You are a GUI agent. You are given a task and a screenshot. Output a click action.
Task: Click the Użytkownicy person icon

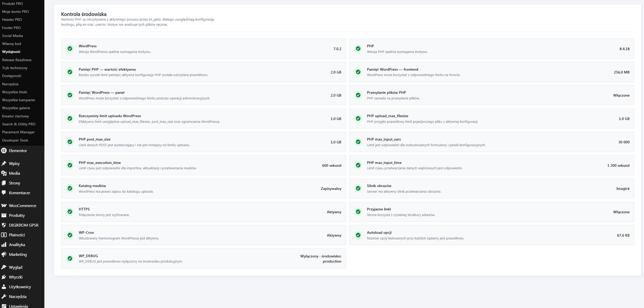tap(4, 287)
